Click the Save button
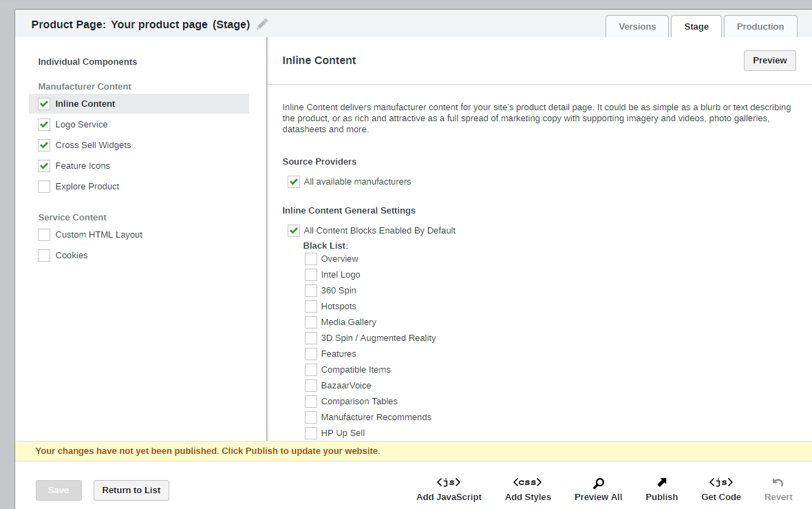Image resolution: width=812 pixels, height=509 pixels. (58, 490)
